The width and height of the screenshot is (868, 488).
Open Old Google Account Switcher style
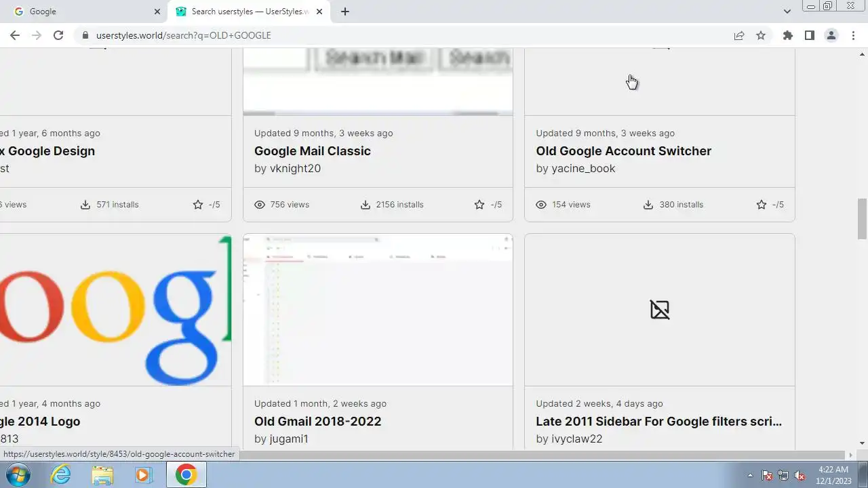tap(623, 150)
